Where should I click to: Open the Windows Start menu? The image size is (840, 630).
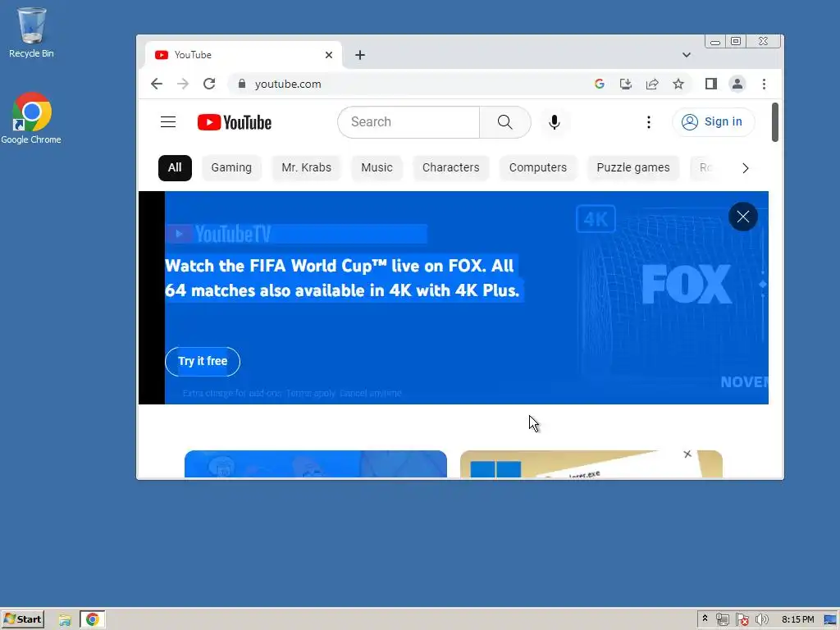[x=22, y=620]
